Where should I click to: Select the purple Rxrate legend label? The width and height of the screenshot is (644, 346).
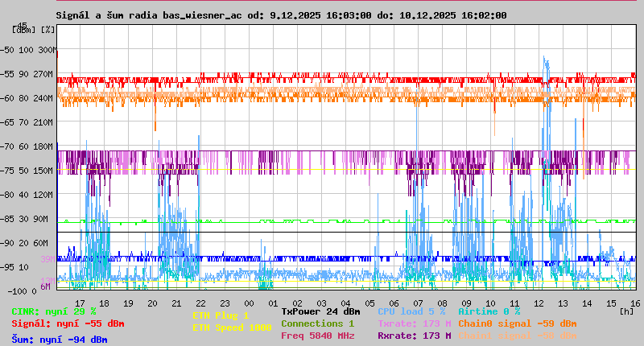pos(414,336)
